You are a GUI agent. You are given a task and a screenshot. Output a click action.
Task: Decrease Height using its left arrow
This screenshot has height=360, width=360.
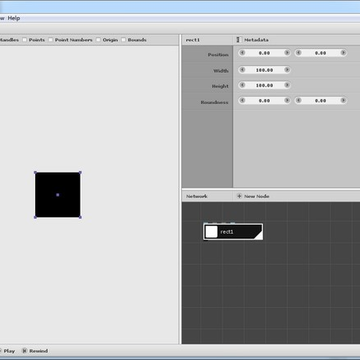[x=242, y=85]
